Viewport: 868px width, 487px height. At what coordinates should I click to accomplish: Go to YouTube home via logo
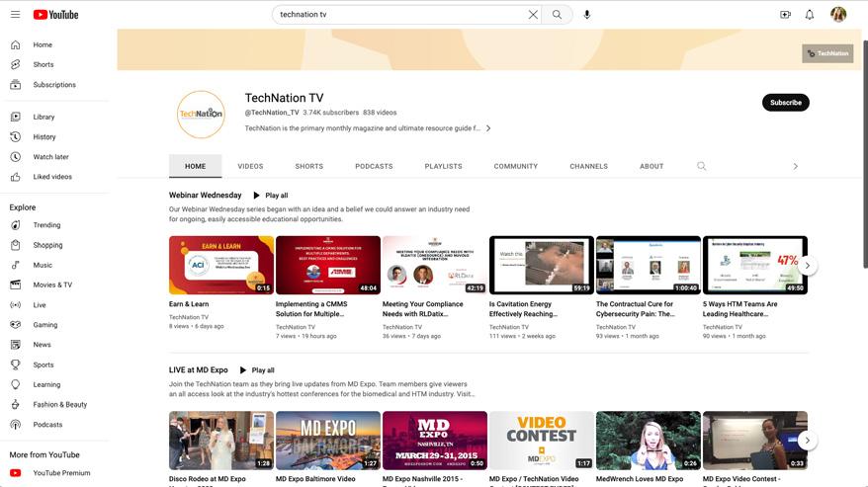tap(56, 15)
